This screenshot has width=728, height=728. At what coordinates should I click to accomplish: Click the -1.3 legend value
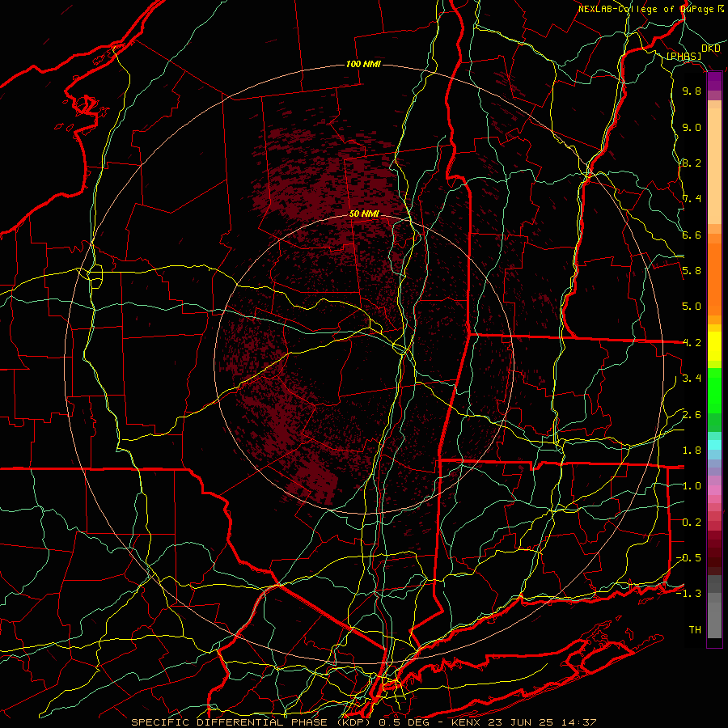tap(688, 594)
